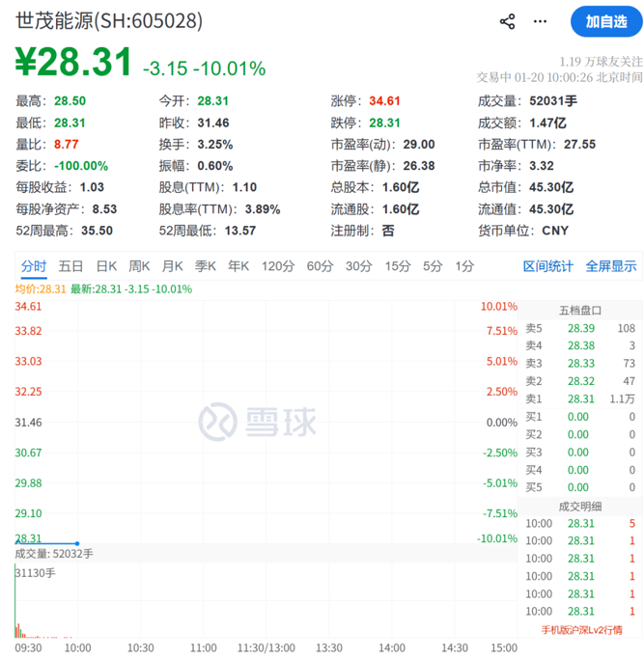Screen dimensions: 644x659
Task: Click the 雪球 snowball logo watermark
Action: click(x=258, y=422)
